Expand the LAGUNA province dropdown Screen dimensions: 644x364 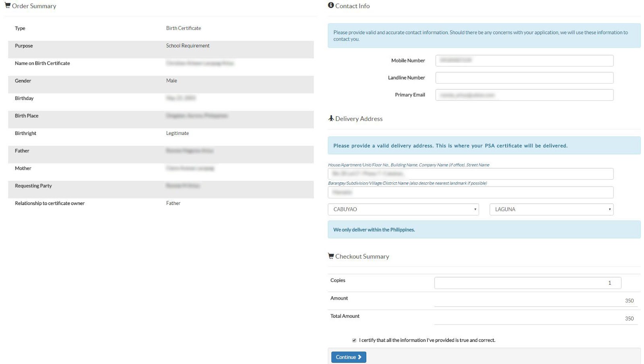(x=551, y=209)
